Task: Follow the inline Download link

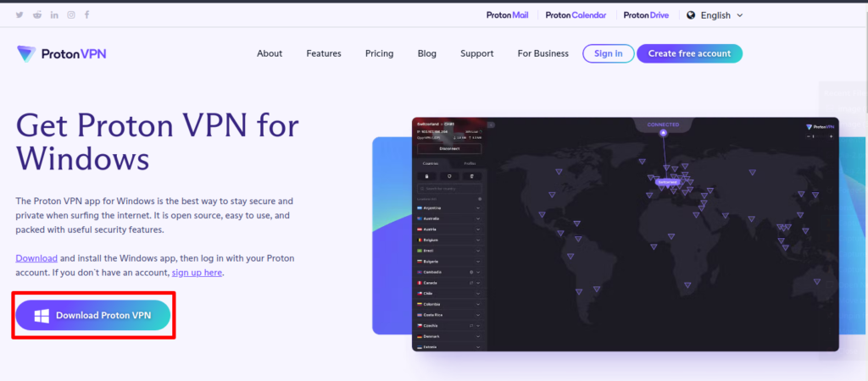Action: 36,258
